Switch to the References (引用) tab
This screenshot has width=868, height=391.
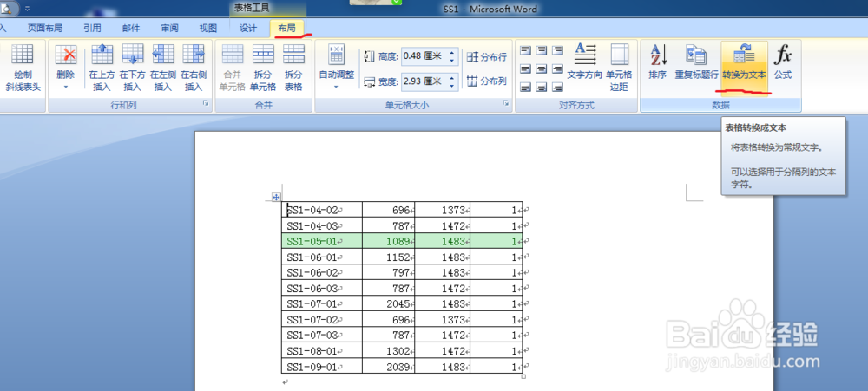(93, 29)
